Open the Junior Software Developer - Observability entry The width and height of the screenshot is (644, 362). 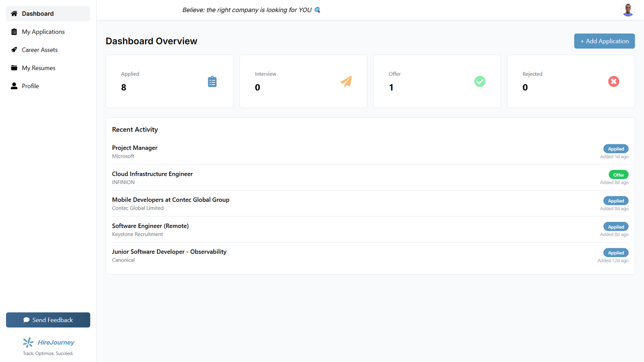(169, 251)
